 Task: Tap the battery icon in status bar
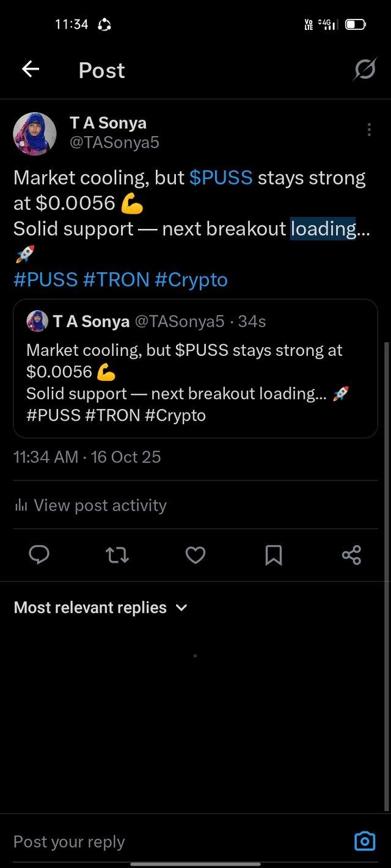click(355, 24)
